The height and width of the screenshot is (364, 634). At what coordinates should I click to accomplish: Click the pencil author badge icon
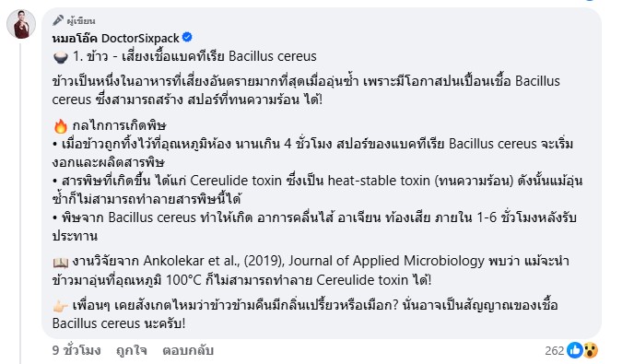(58, 20)
